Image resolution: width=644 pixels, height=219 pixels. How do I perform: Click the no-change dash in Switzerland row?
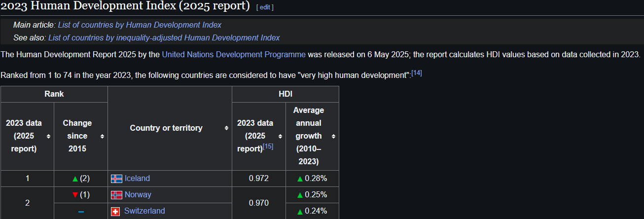(x=81, y=211)
